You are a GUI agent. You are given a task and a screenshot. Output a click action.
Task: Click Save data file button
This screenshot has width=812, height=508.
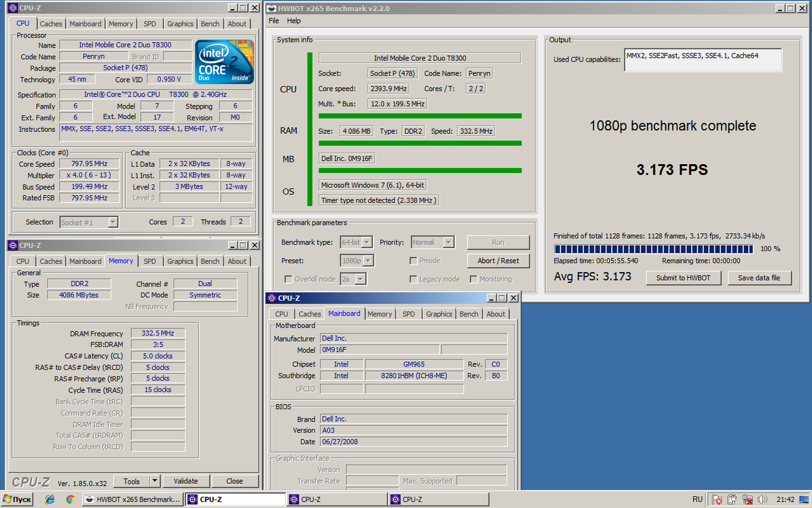759,278
